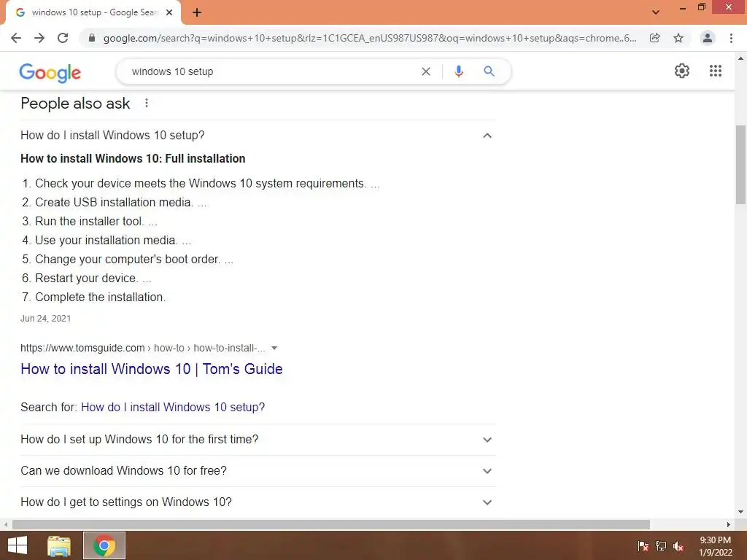Viewport: 747px width, 560px height.
Task: Click the scroll up arrow
Action: pyautogui.click(x=740, y=58)
